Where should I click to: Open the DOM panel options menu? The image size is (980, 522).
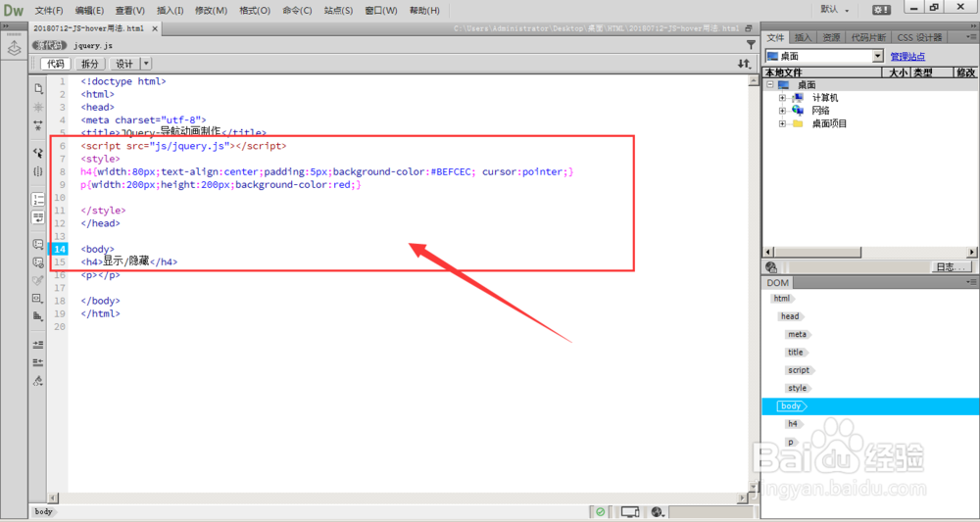pyautogui.click(x=970, y=283)
